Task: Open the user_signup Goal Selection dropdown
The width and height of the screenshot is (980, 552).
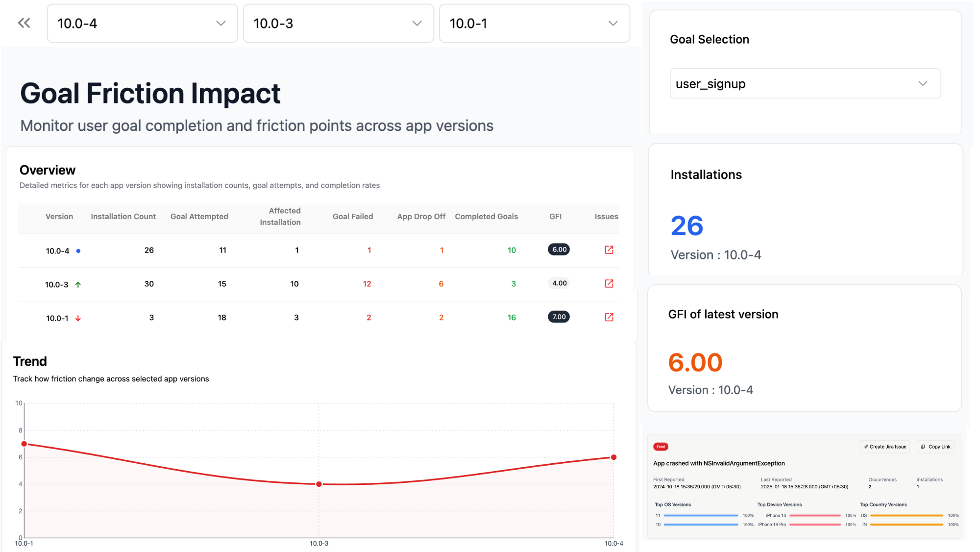Action: pos(805,83)
